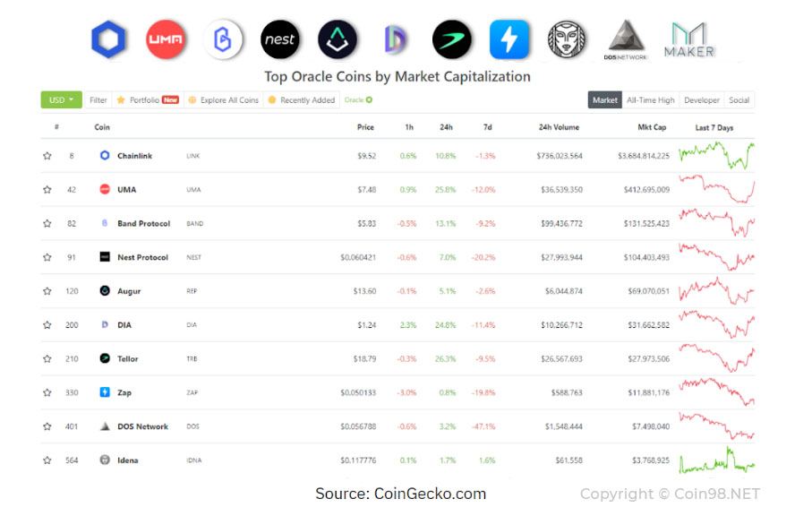Open Chainlink's last 7 days sparkline
Image resolution: width=812 pixels, height=516 pixels.
[x=717, y=155]
